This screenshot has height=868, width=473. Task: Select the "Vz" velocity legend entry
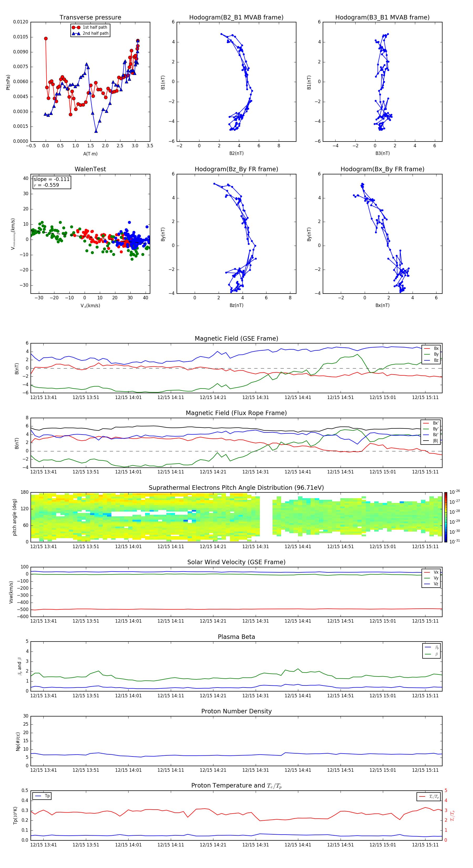click(x=431, y=584)
